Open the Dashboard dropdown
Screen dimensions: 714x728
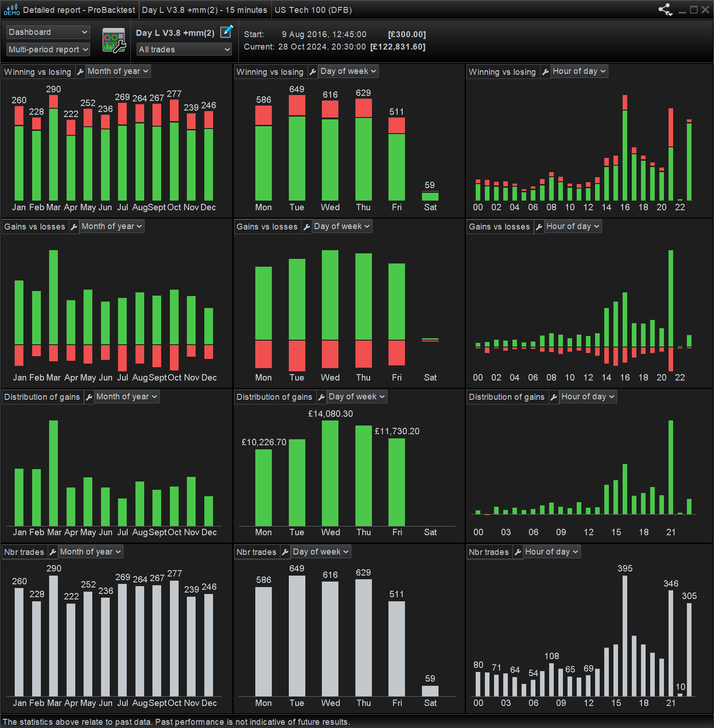tap(48, 32)
